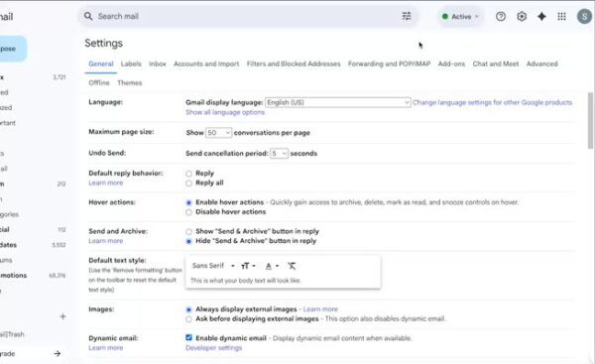
Task: Open Chat and Meet tab
Action: tap(496, 63)
